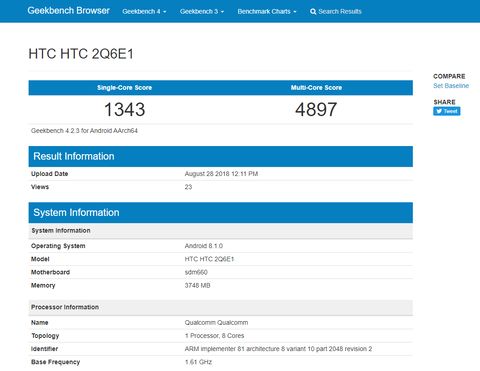Select the processor name Qualcomm Qualcomm
Screen dimensions: 480x371
coord(216,322)
